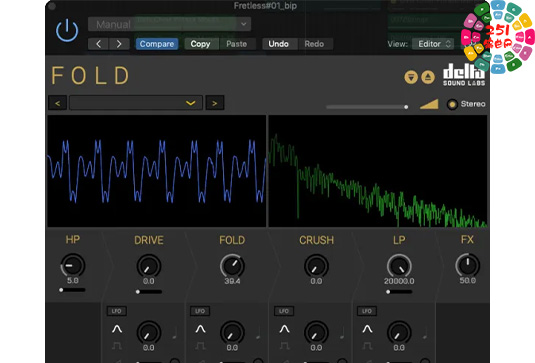Image resolution: width=535 pixels, height=363 pixels.
Task: Click the Undo button
Action: click(278, 44)
